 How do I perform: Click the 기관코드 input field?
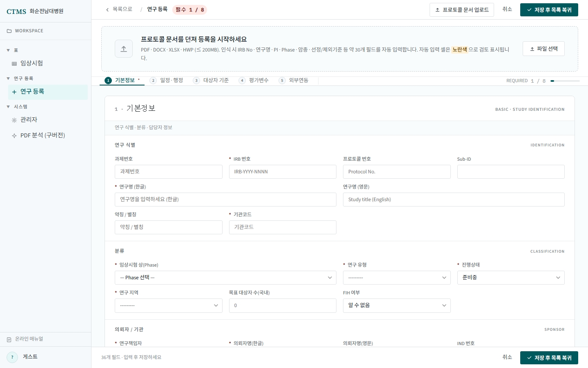click(x=283, y=227)
